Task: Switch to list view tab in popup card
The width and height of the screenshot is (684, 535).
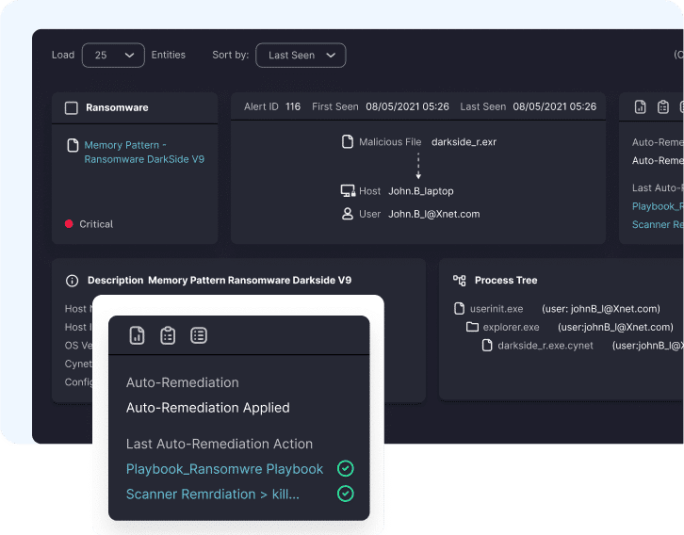Action: (199, 335)
